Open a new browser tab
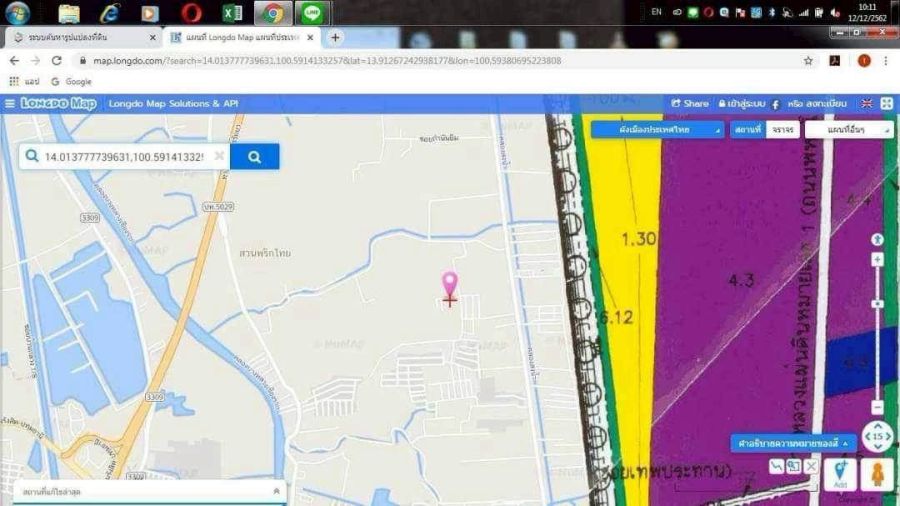This screenshot has height=506, width=900. coord(335,38)
